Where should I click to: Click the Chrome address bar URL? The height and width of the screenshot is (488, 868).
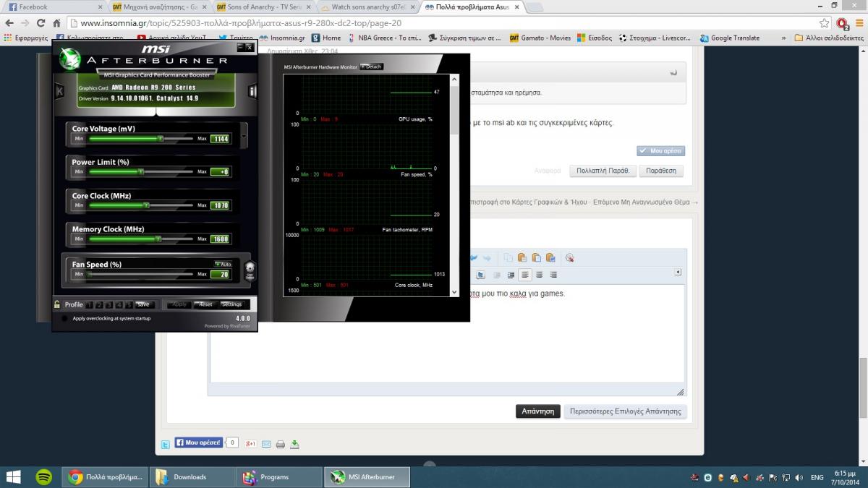240,23
